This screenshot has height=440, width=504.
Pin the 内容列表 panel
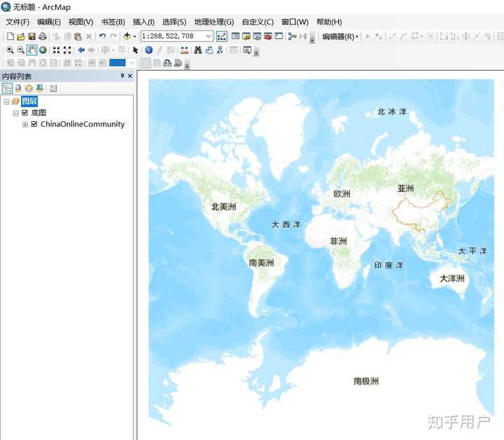coord(122,76)
